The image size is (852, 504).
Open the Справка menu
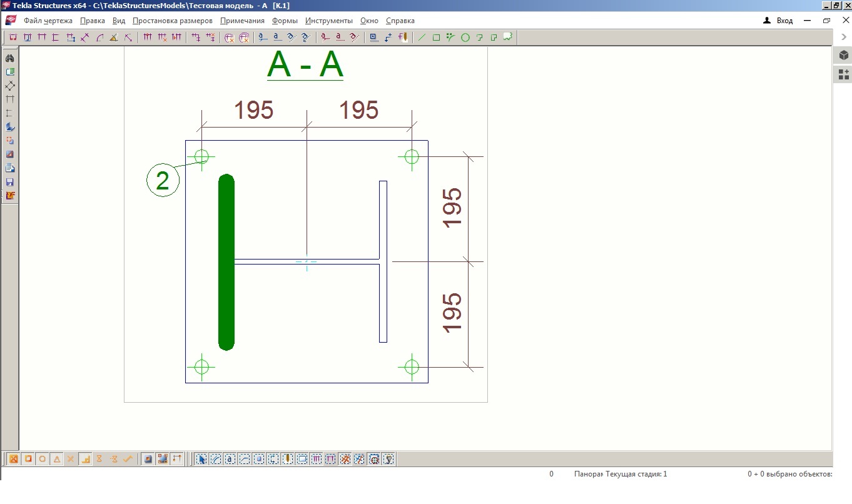tap(400, 21)
